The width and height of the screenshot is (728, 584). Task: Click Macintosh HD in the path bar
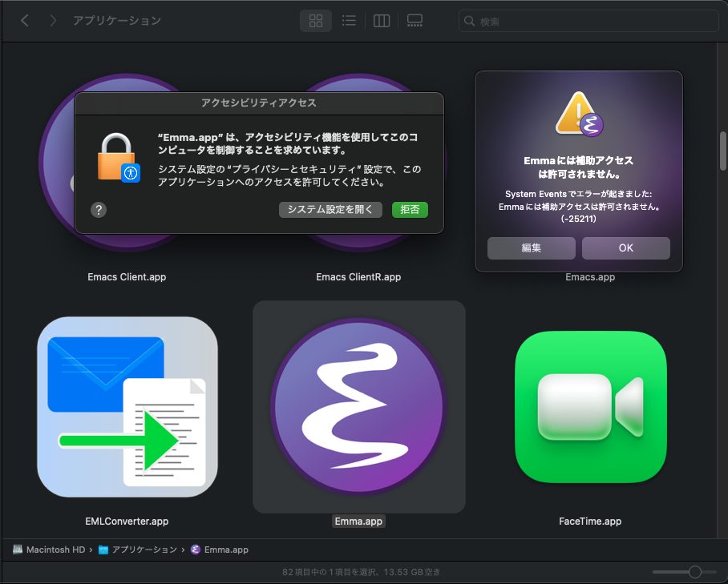[49, 550]
